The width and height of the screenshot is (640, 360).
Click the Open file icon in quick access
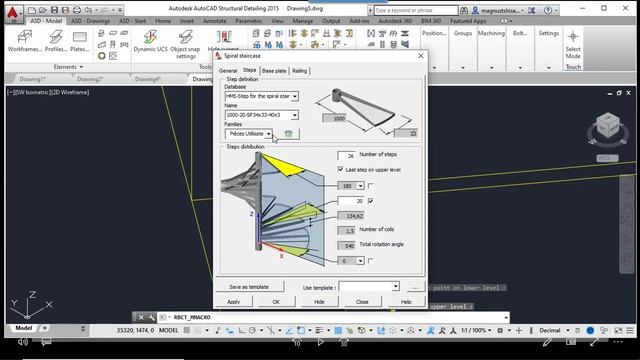[x=43, y=10]
